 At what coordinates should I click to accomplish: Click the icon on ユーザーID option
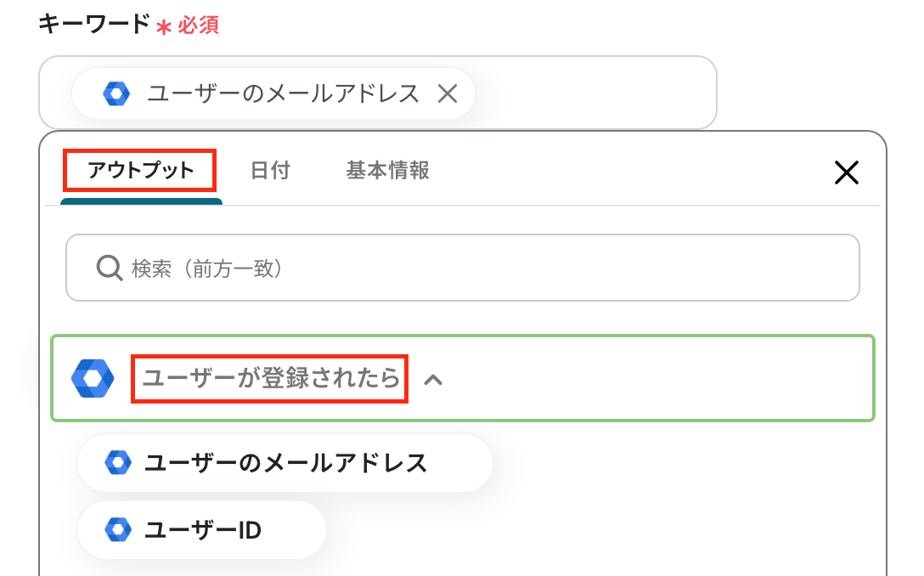[x=117, y=531]
